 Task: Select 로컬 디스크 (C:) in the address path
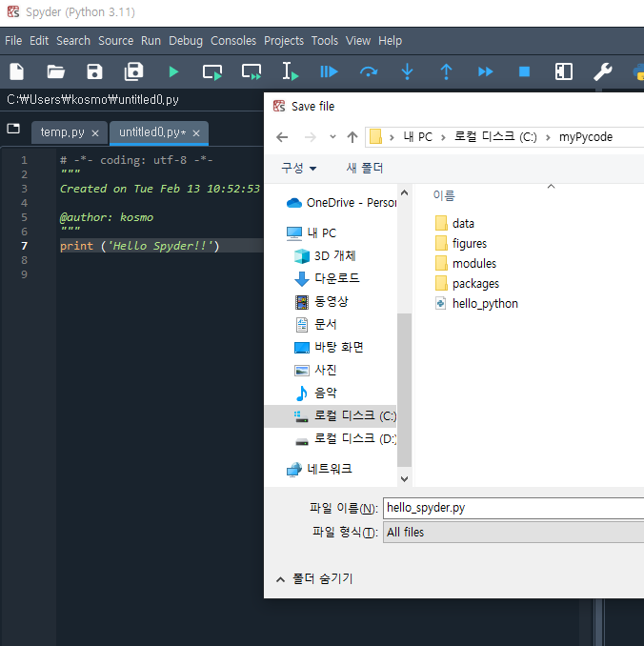coord(495,137)
